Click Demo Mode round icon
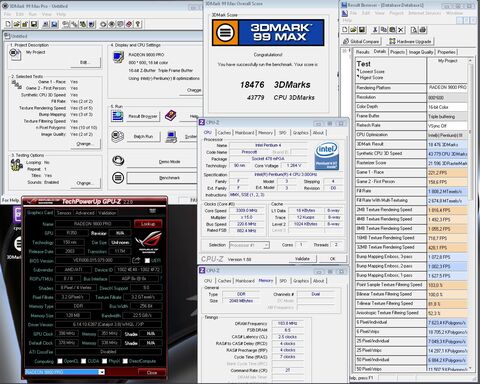 (x=118, y=161)
